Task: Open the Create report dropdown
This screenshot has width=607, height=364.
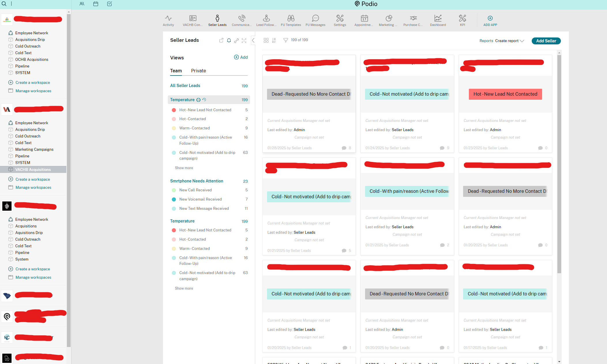Action: 510,41
